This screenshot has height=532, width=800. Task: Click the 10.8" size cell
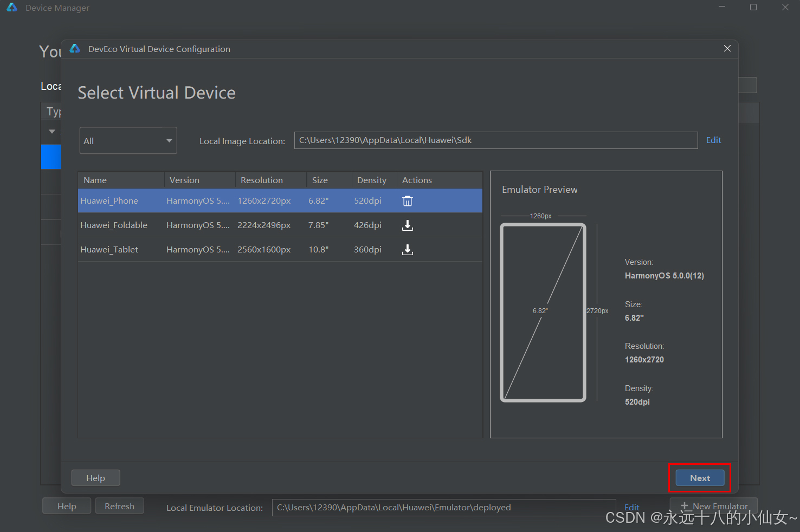pos(319,249)
